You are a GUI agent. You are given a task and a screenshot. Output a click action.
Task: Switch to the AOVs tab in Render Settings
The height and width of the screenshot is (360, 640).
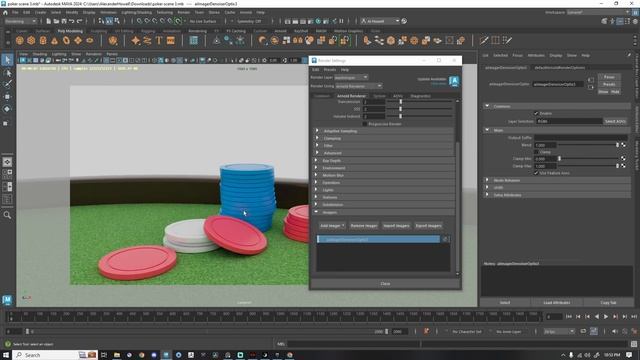pos(398,96)
